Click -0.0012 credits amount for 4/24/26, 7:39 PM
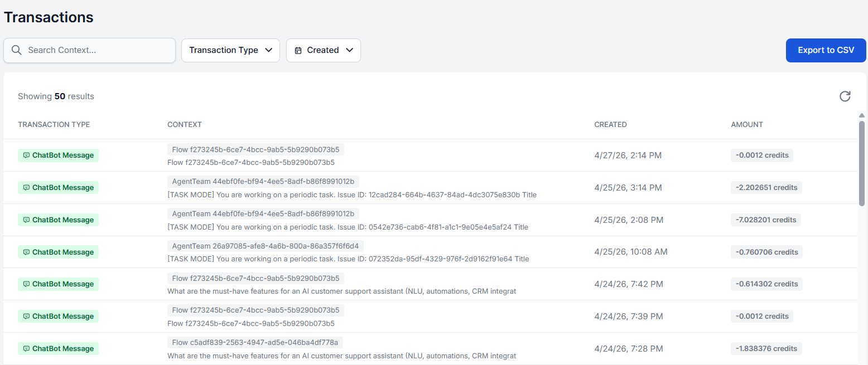Image resolution: width=868 pixels, height=365 pixels. pyautogui.click(x=762, y=317)
